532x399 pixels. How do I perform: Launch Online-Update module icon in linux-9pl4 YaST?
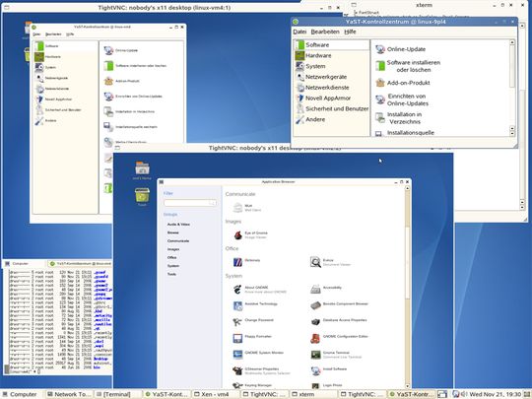pyautogui.click(x=380, y=49)
